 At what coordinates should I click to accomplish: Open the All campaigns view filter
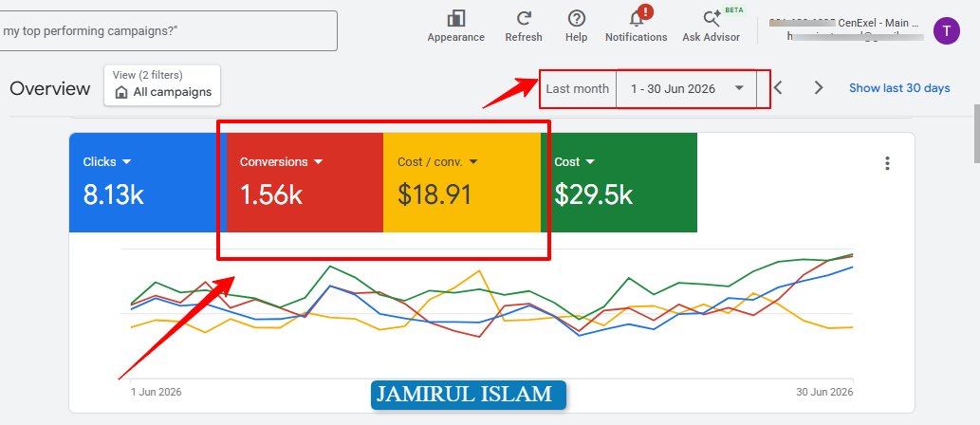pos(162,85)
